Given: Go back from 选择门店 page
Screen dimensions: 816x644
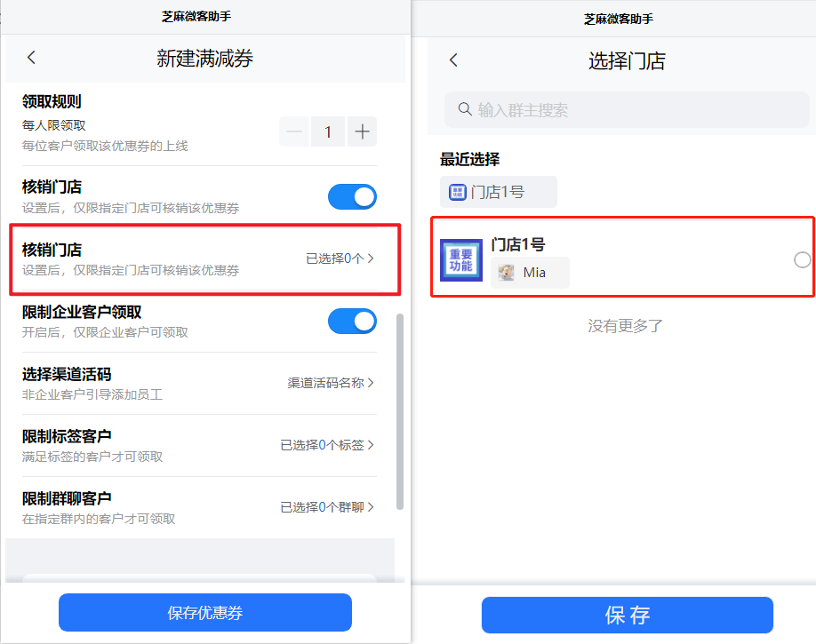Looking at the screenshot, I should [453, 60].
